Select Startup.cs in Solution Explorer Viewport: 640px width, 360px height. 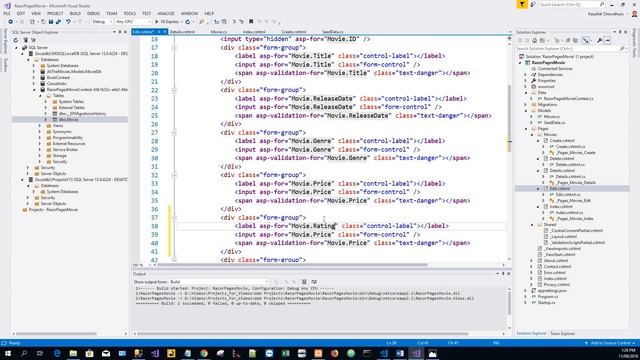pos(547,303)
